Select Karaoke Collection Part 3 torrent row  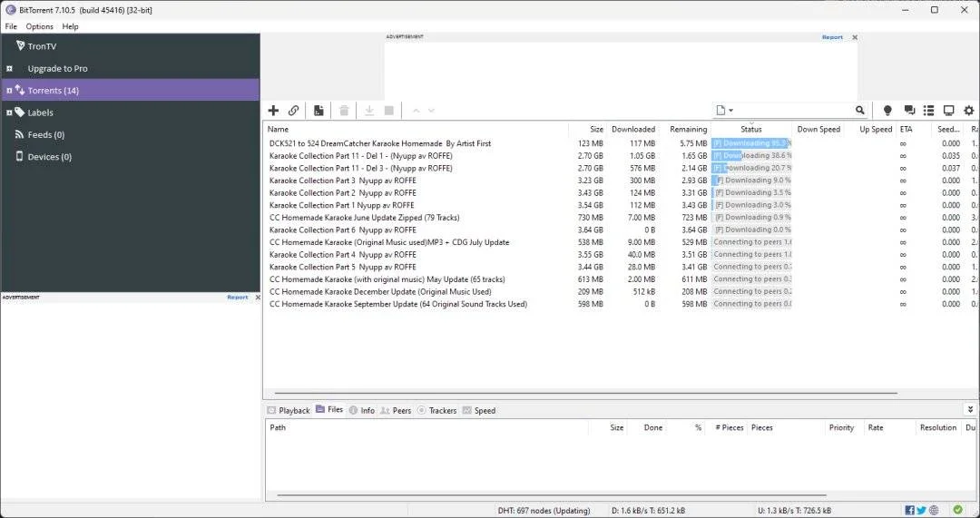coord(621,181)
